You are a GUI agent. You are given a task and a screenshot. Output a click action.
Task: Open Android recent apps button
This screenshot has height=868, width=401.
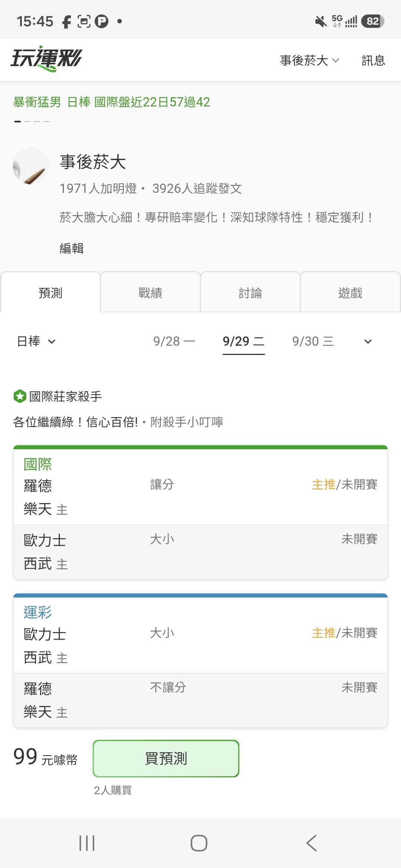click(87, 843)
